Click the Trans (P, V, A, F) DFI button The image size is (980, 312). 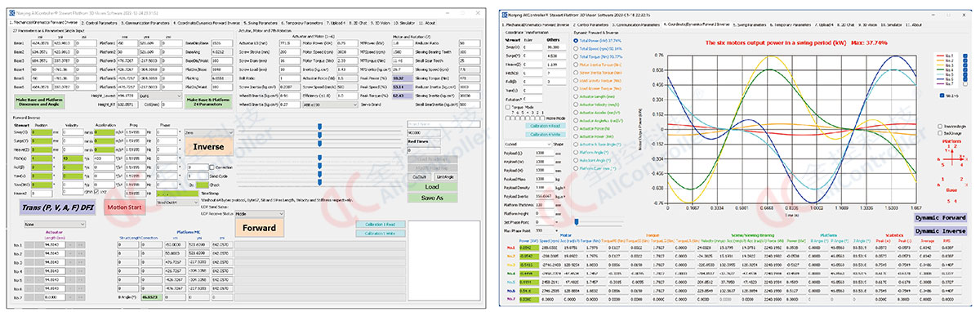57,207
